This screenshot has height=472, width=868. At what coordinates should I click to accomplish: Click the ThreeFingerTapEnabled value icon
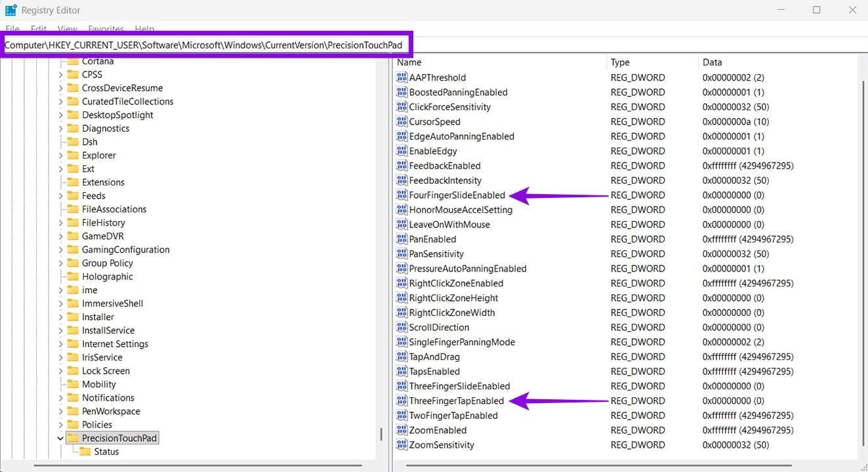click(402, 401)
